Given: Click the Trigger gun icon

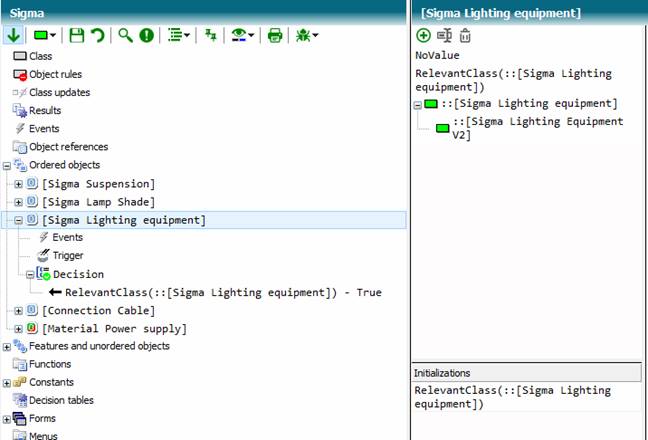Looking at the screenshot, I should 43,255.
